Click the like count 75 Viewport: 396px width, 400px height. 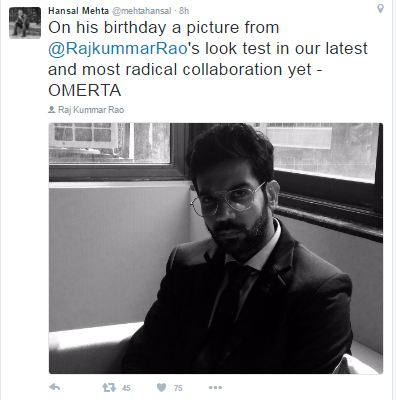tap(178, 388)
